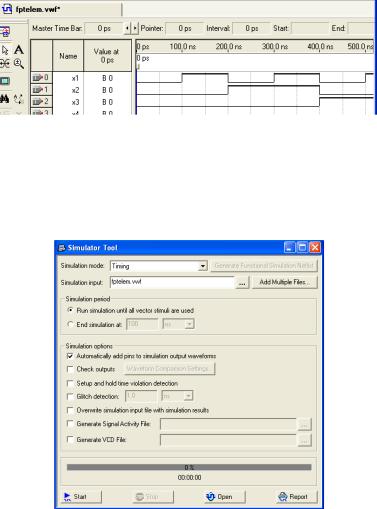Enable 'Setup and hold time violation detection'

(x=70, y=383)
